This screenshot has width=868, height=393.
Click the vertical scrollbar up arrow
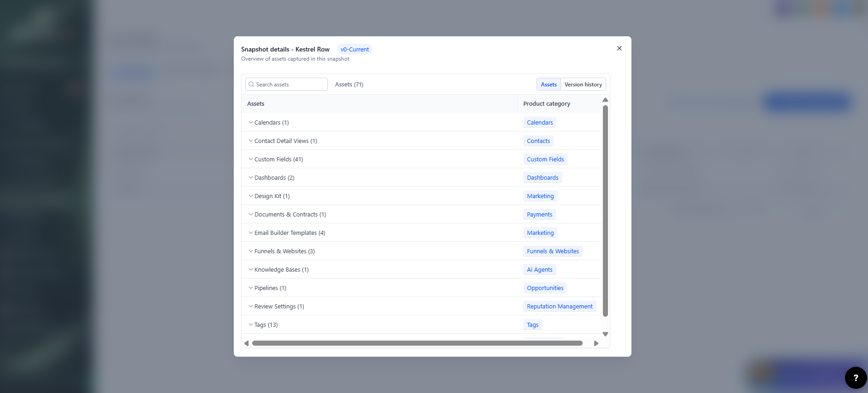point(606,100)
